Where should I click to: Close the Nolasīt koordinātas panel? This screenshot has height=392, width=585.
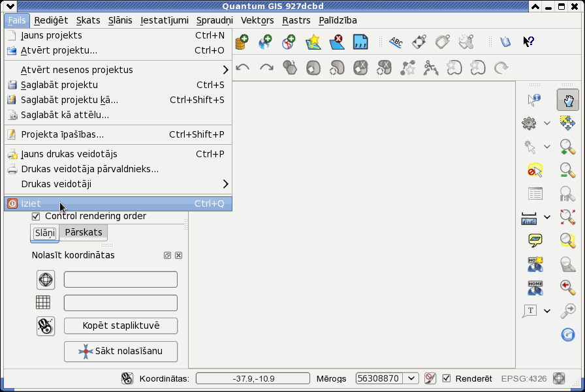pyautogui.click(x=179, y=255)
